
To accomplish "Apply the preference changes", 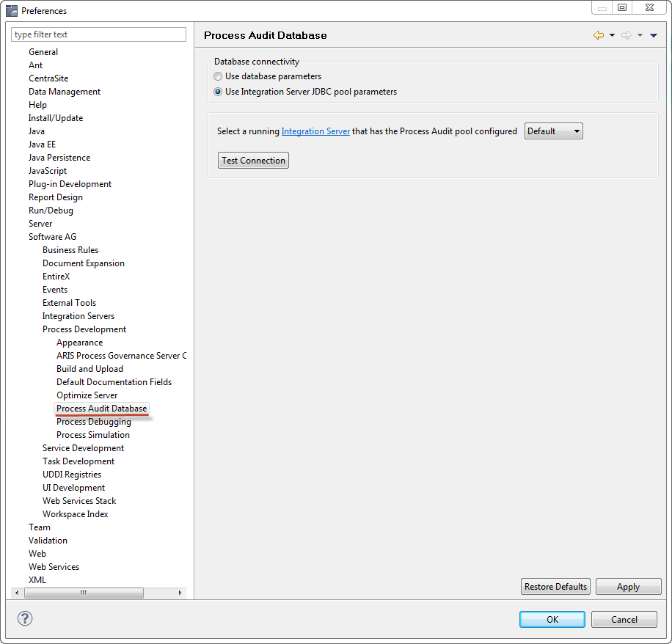I will click(628, 587).
